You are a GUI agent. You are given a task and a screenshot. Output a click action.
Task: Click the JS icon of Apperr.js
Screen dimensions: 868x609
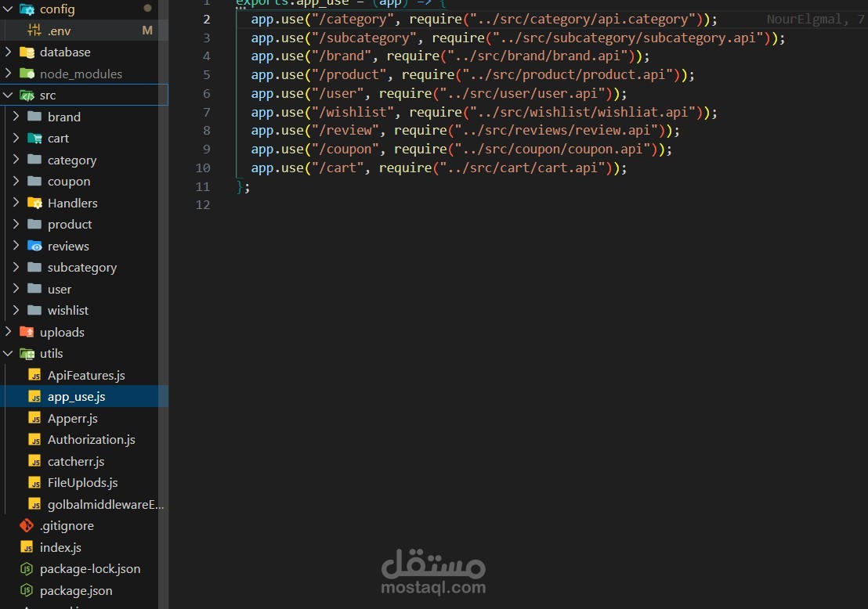(x=34, y=418)
